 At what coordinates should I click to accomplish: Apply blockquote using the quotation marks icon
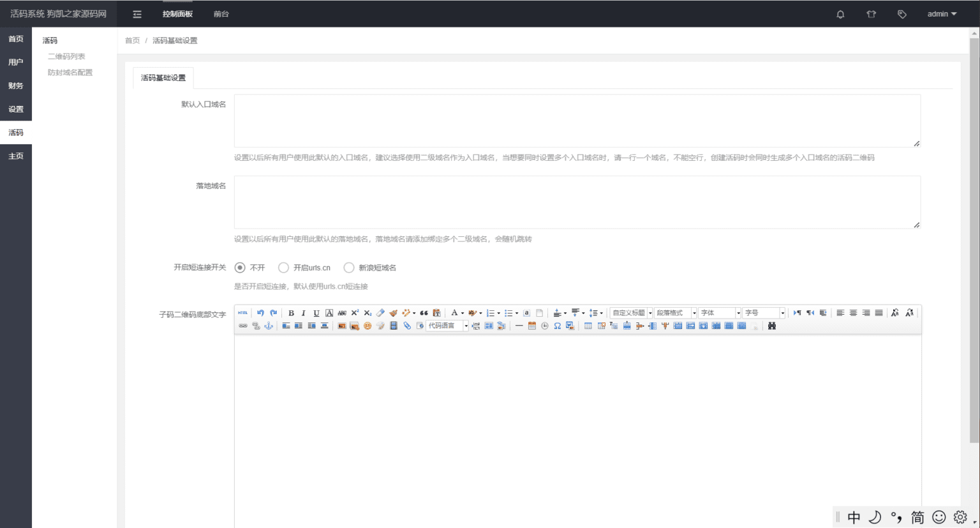[x=424, y=313]
